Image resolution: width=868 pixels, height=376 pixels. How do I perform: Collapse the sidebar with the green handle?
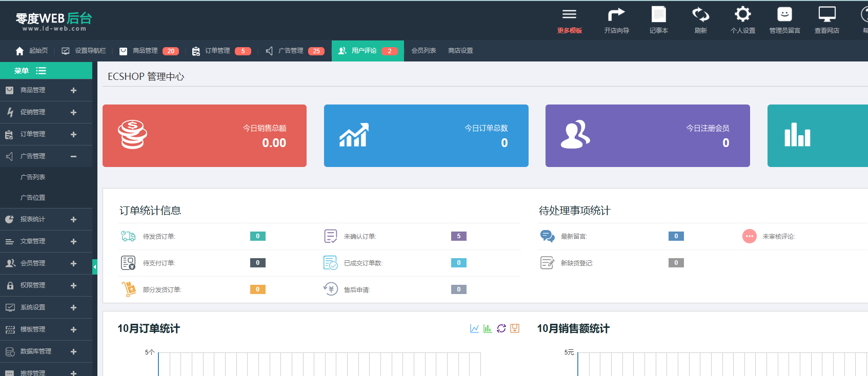pyautogui.click(x=95, y=267)
